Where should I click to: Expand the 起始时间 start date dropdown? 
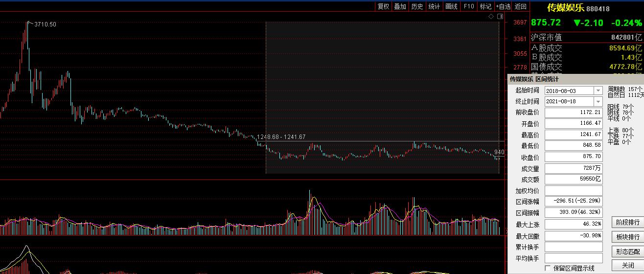[598, 91]
